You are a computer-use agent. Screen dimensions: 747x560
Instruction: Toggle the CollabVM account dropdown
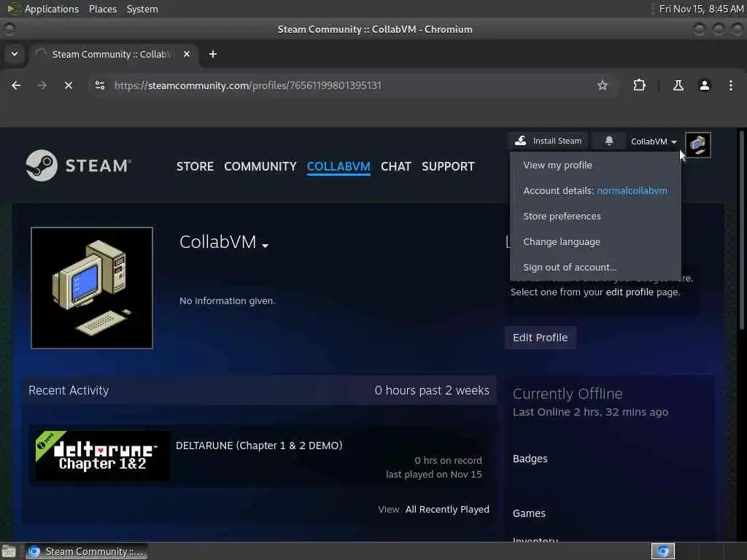[654, 141]
